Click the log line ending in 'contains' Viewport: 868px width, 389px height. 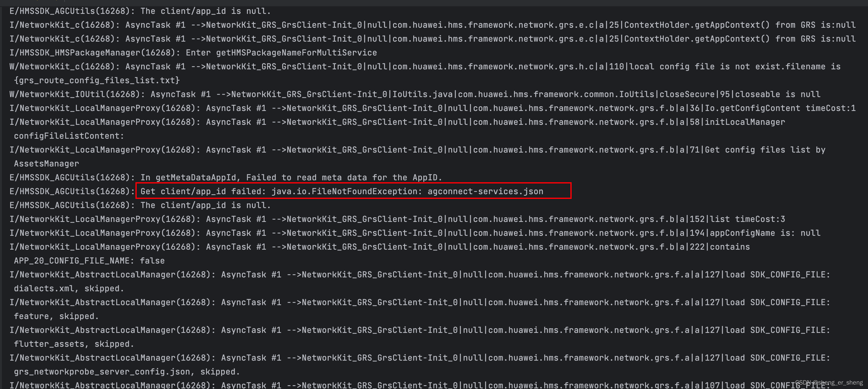(x=380, y=247)
